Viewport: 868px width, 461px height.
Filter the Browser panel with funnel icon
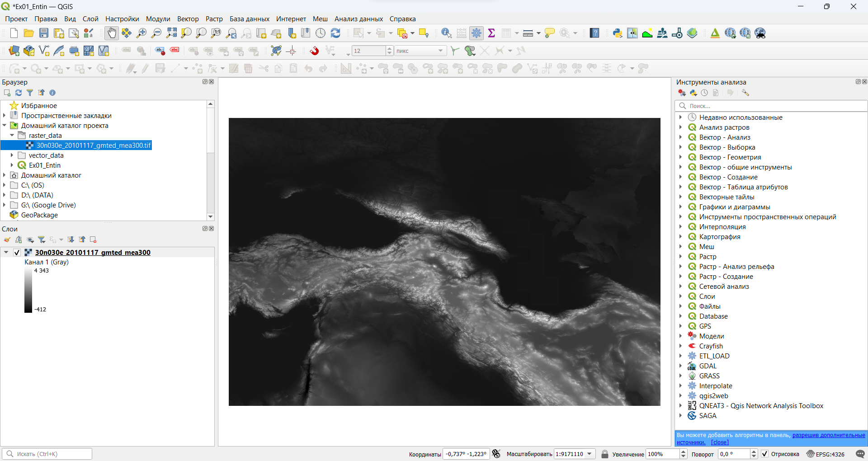[30, 93]
